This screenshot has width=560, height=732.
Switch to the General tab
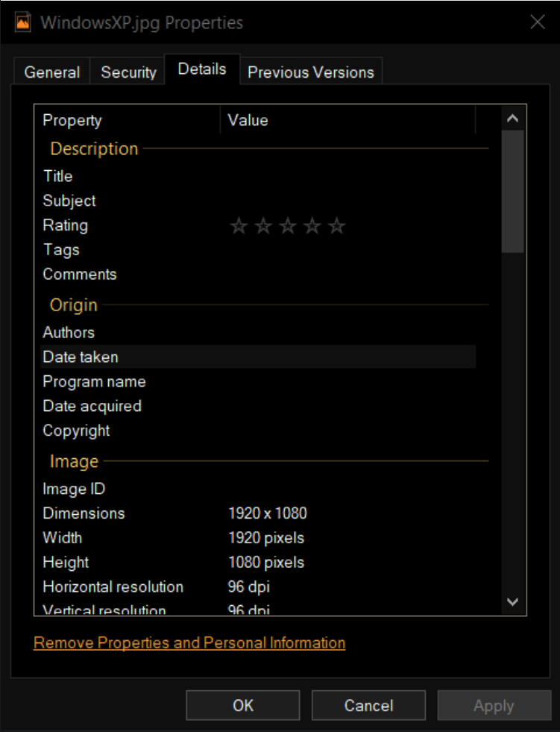pyautogui.click(x=52, y=72)
